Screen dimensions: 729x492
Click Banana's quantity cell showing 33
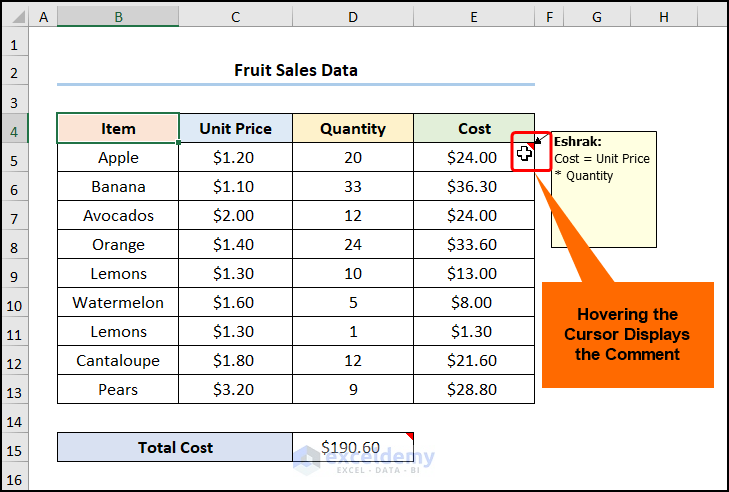[x=353, y=186]
